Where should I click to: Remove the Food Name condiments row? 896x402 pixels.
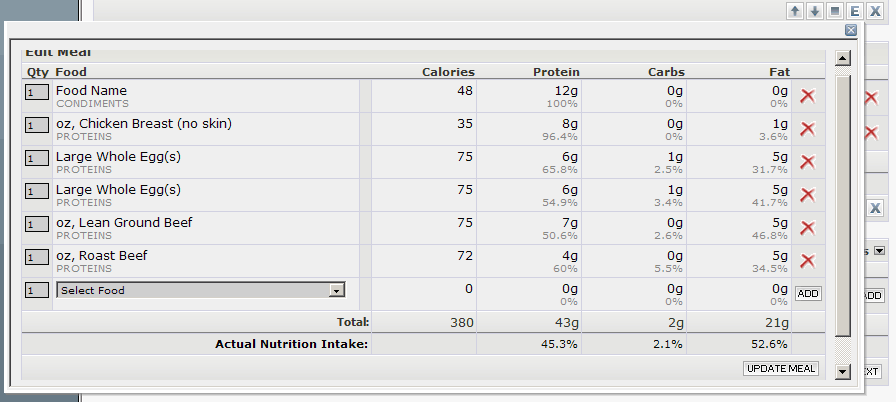808,96
